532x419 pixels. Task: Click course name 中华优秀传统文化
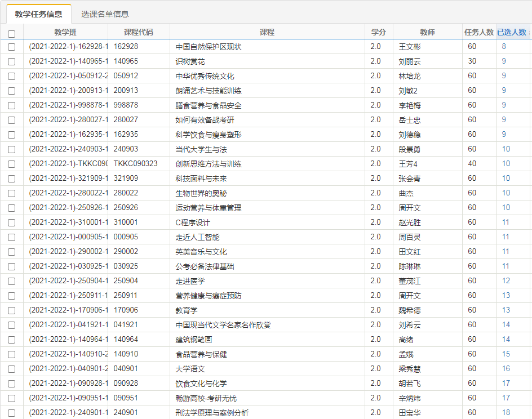(205, 76)
